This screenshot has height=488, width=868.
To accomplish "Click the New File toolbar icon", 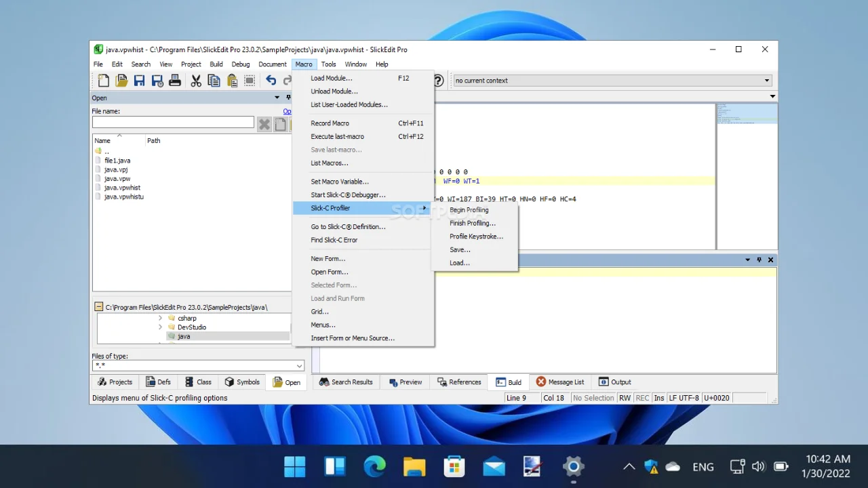I will (104, 81).
